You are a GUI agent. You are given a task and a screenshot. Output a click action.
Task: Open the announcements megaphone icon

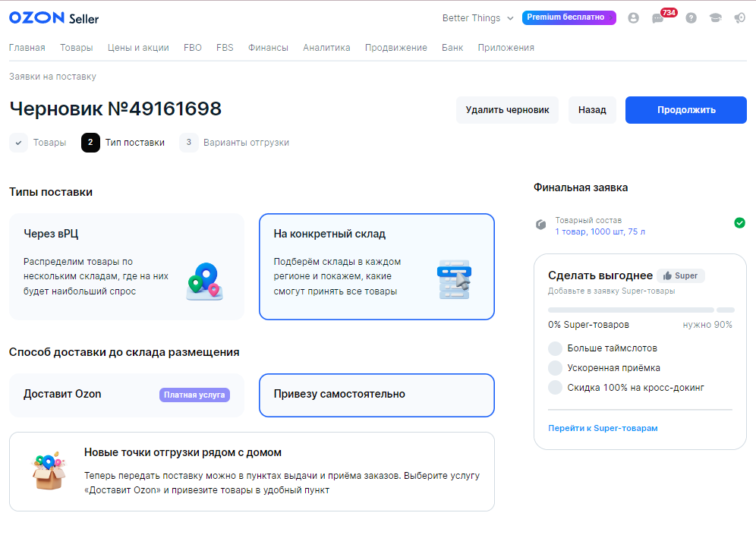coord(739,18)
